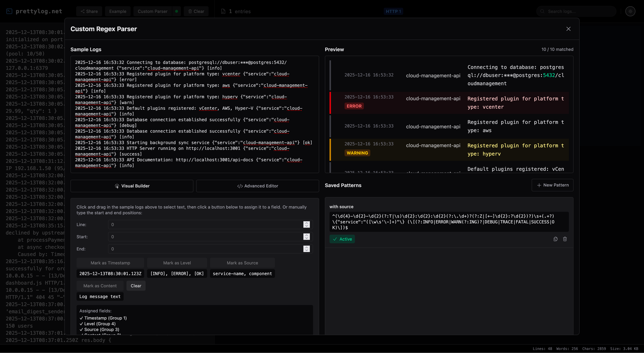Click inside the Search logs field
Image resolution: width=644 pixels, height=353 pixels.
(x=575, y=11)
